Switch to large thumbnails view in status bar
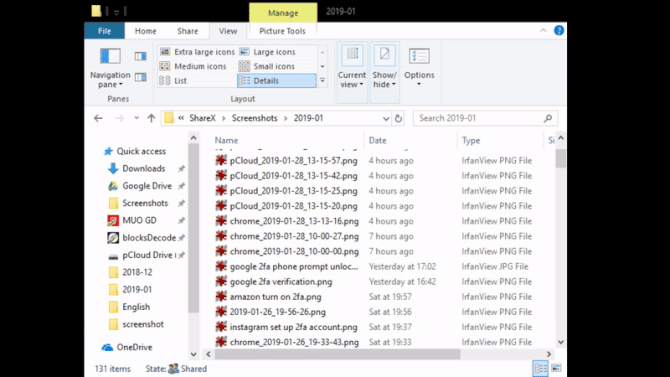670x377 pixels. [x=556, y=368]
